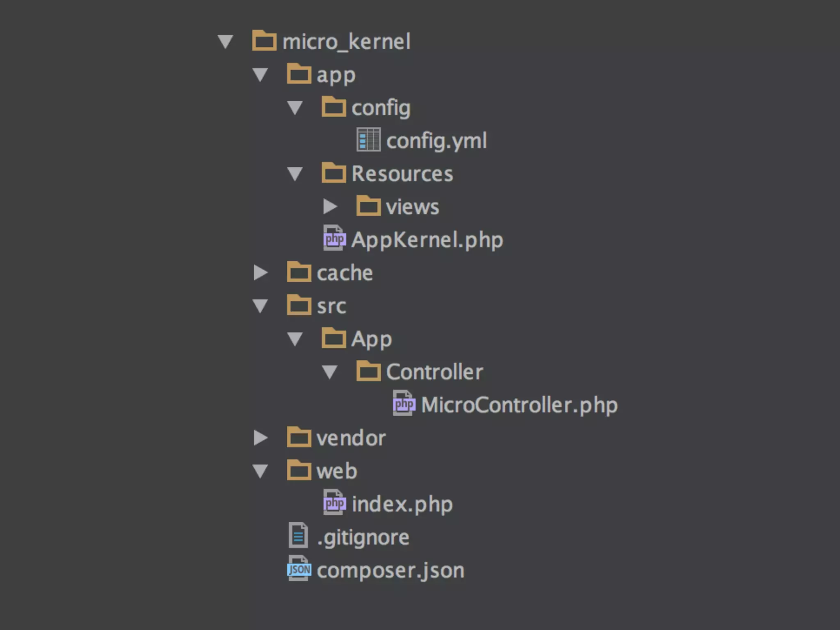This screenshot has height=630, width=840.
Task: Select the config folder label
Action: [381, 108]
